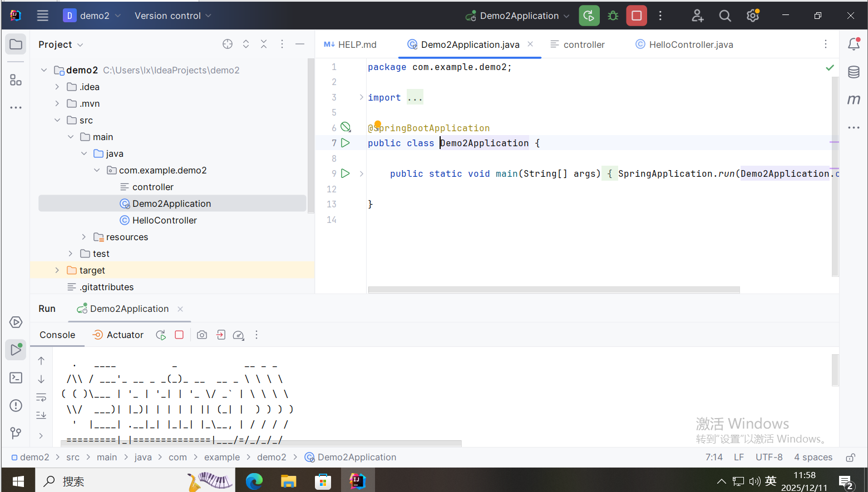Select HelloController in project tree
The height and width of the screenshot is (492, 868).
[x=165, y=220]
